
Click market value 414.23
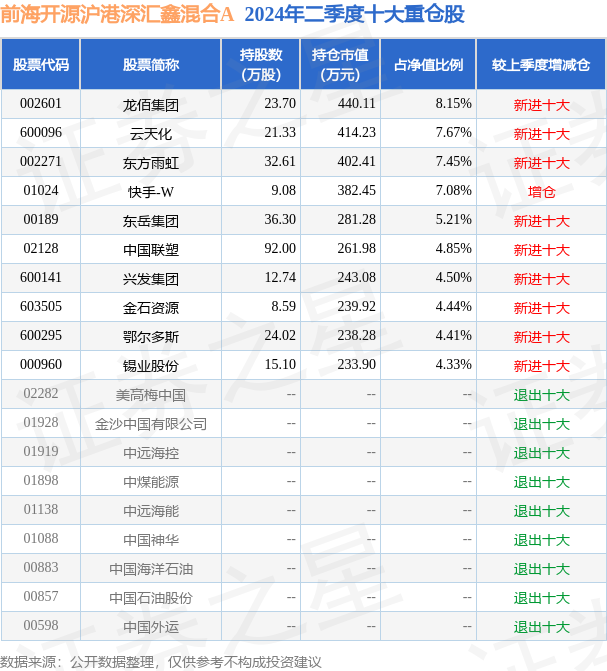(356, 133)
